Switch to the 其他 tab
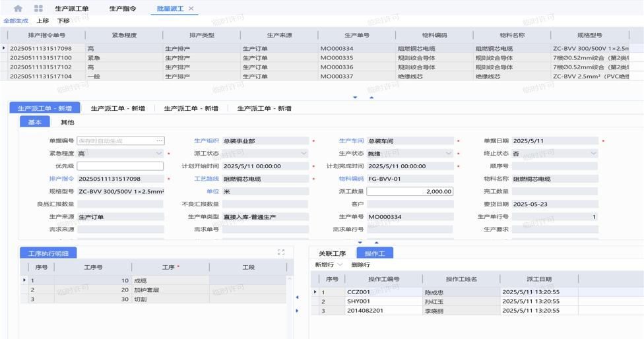 (67, 122)
